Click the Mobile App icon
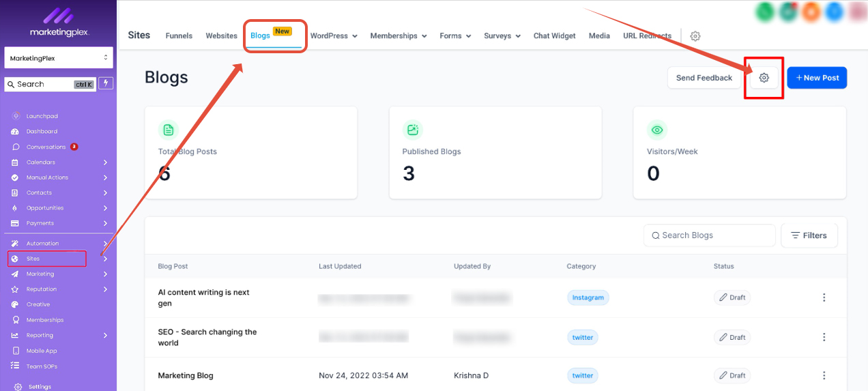 (x=15, y=351)
